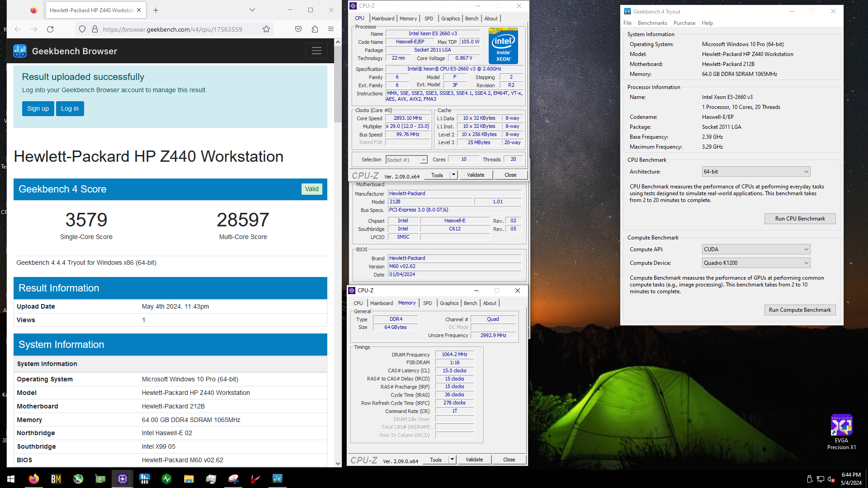
Task: Open File Explorer from the taskbar
Action: [189, 479]
